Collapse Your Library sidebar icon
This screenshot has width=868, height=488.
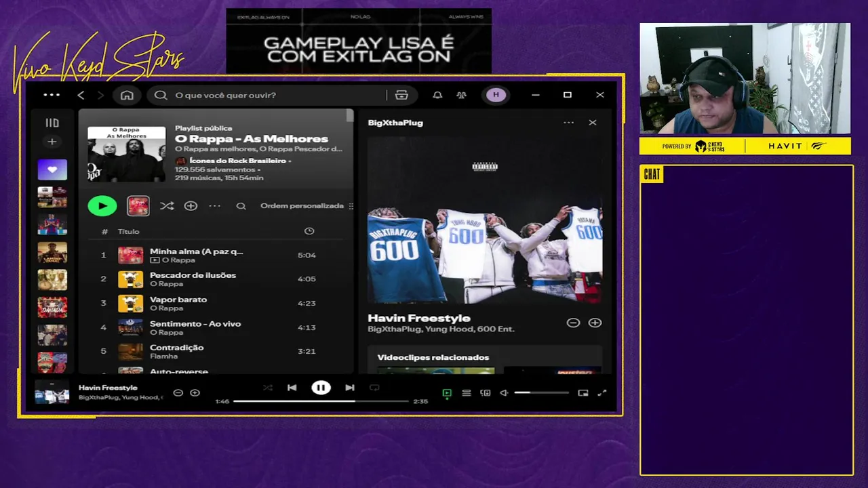coord(52,123)
